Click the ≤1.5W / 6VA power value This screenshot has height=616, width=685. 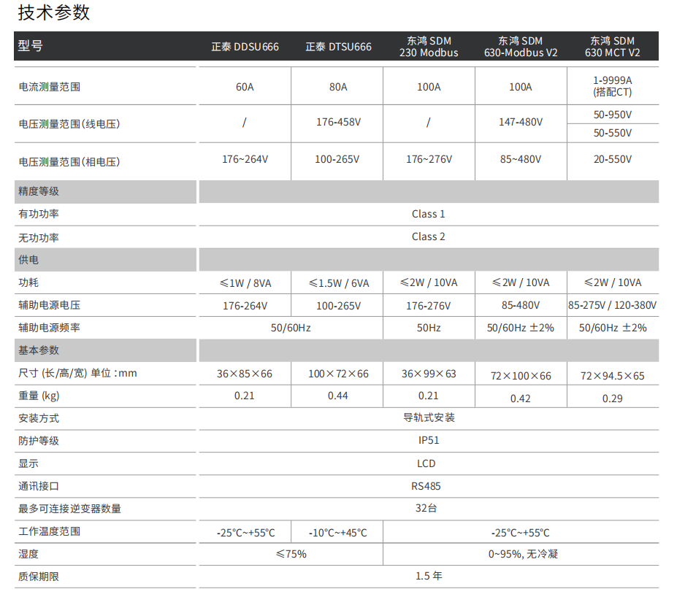pos(339,283)
